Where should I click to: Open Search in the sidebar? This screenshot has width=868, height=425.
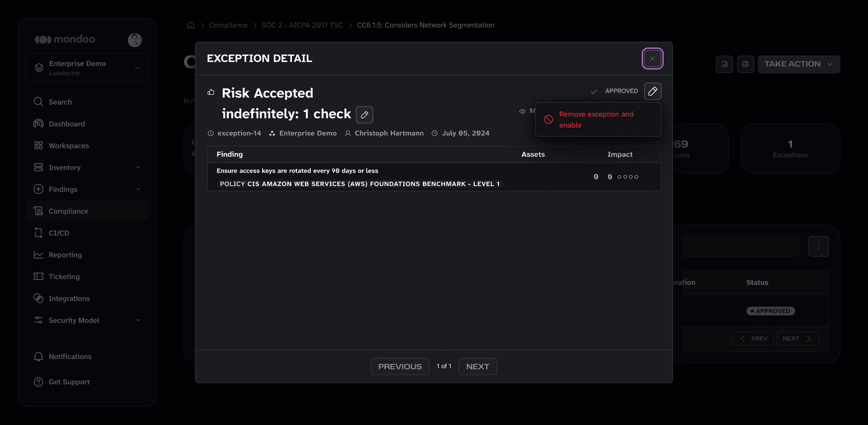coord(87,102)
